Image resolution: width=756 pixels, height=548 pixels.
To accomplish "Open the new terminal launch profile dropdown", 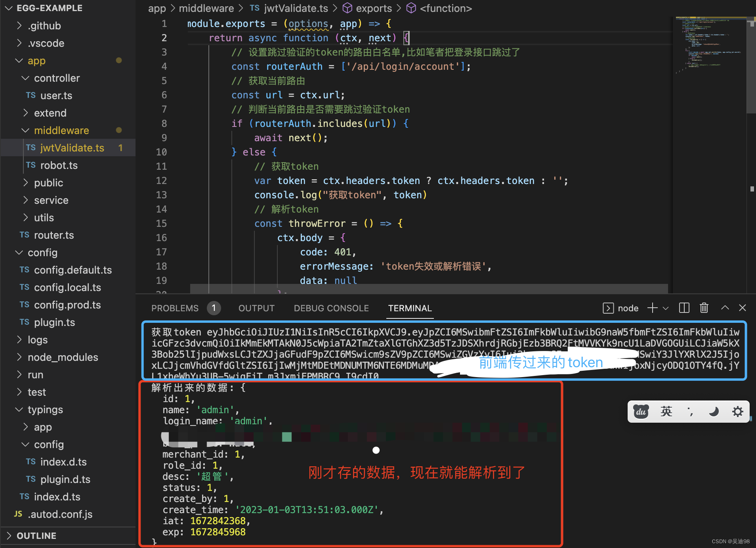I will 666,308.
